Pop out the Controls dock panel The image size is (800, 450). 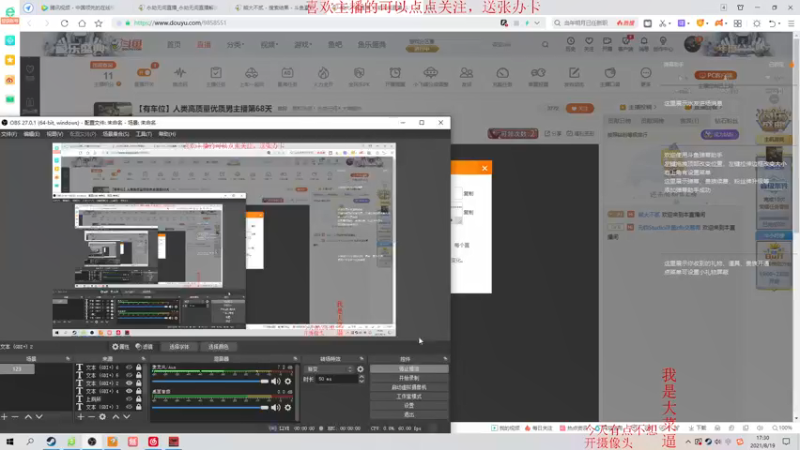(x=445, y=359)
